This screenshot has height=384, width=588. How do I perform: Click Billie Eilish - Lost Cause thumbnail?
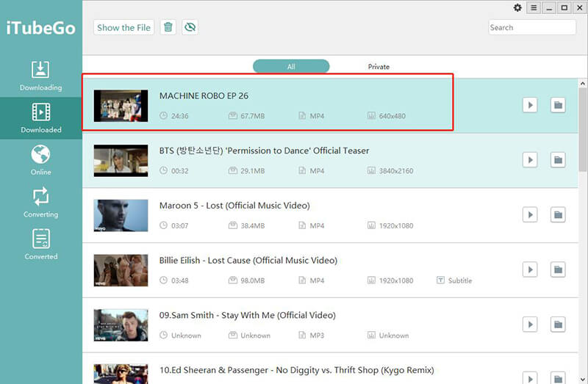coord(121,270)
